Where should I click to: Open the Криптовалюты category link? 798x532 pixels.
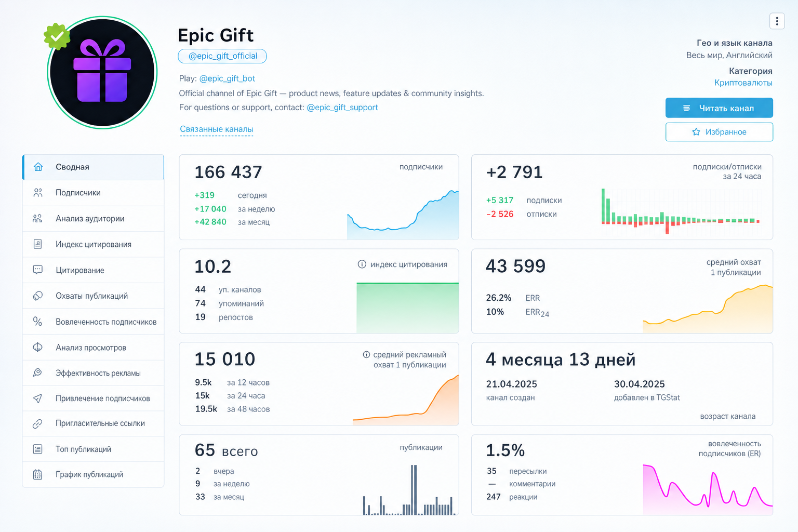pyautogui.click(x=743, y=83)
